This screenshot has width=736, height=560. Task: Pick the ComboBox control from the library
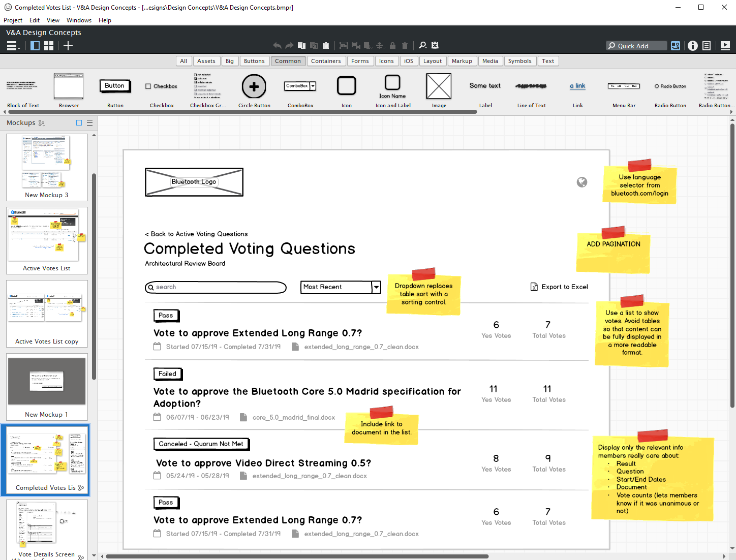(300, 91)
